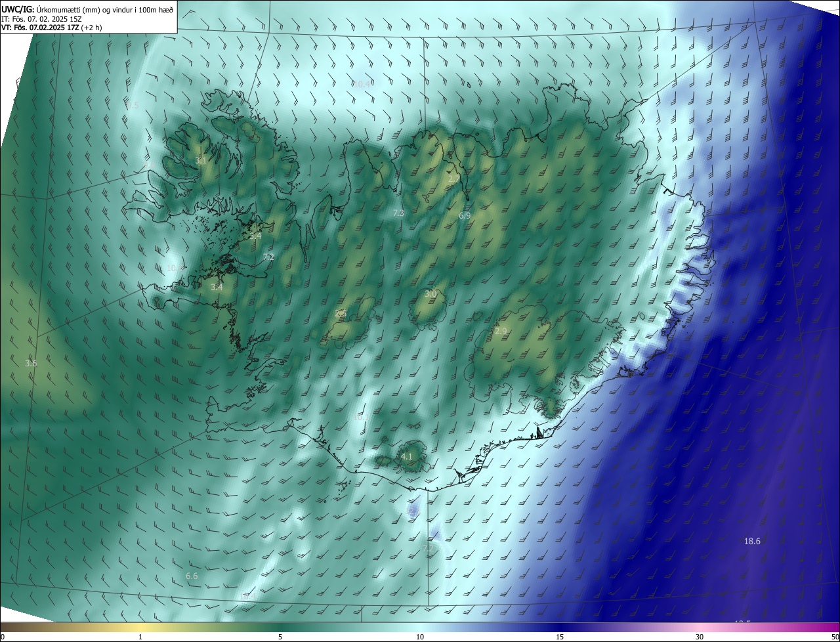840x642 pixels.
Task: Click the 10.1 value in south Iceland
Action: click(x=360, y=417)
